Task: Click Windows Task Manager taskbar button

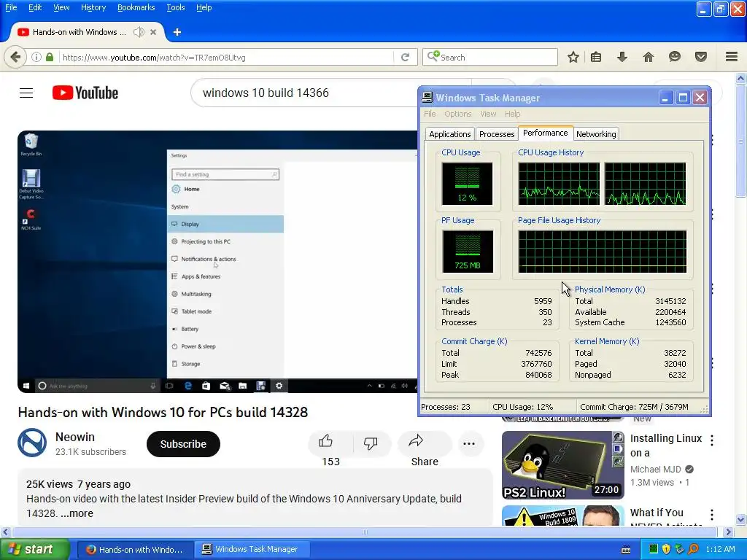Action: pos(252,550)
